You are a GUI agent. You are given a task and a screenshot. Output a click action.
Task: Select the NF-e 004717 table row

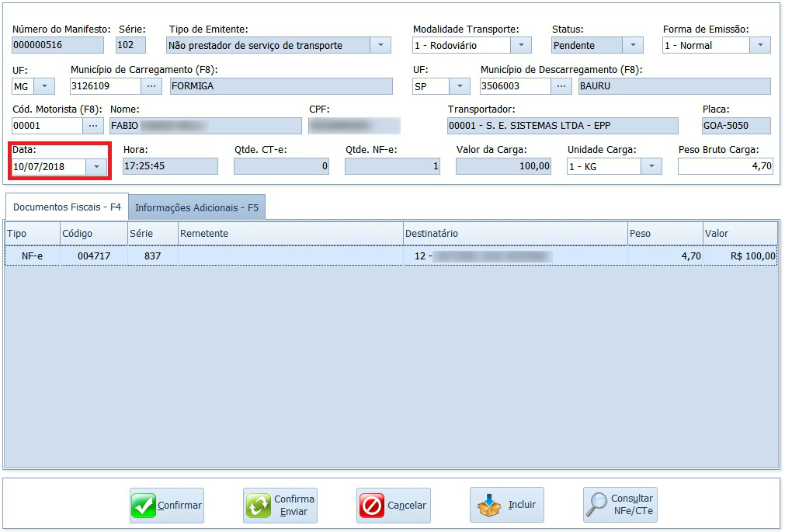pyautogui.click(x=311, y=256)
